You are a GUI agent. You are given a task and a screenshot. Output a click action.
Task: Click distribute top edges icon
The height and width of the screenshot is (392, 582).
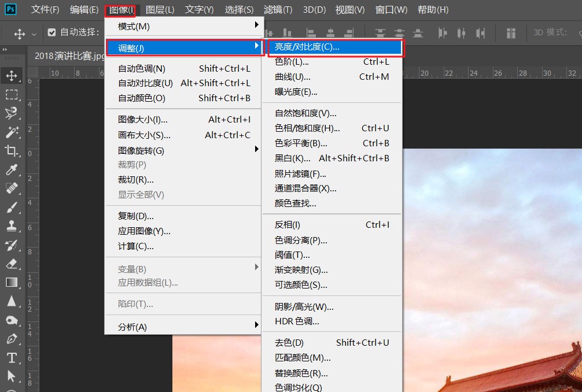coord(380,33)
